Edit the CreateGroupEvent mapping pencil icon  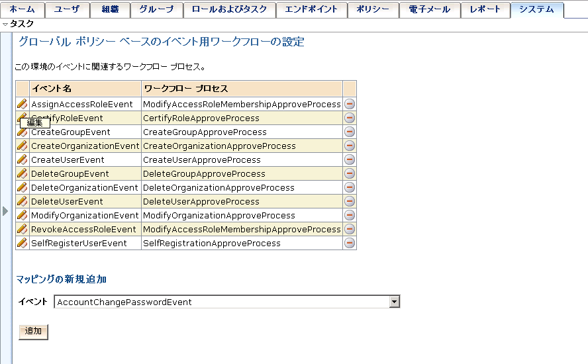click(22, 132)
